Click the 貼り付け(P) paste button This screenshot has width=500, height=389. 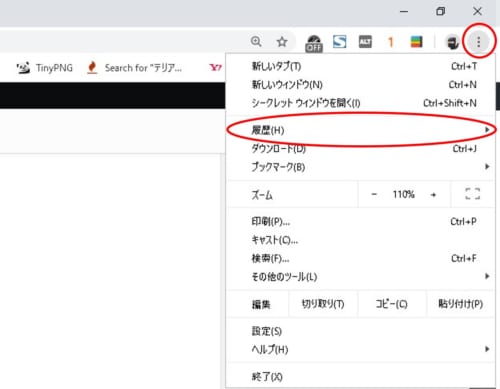[460, 304]
